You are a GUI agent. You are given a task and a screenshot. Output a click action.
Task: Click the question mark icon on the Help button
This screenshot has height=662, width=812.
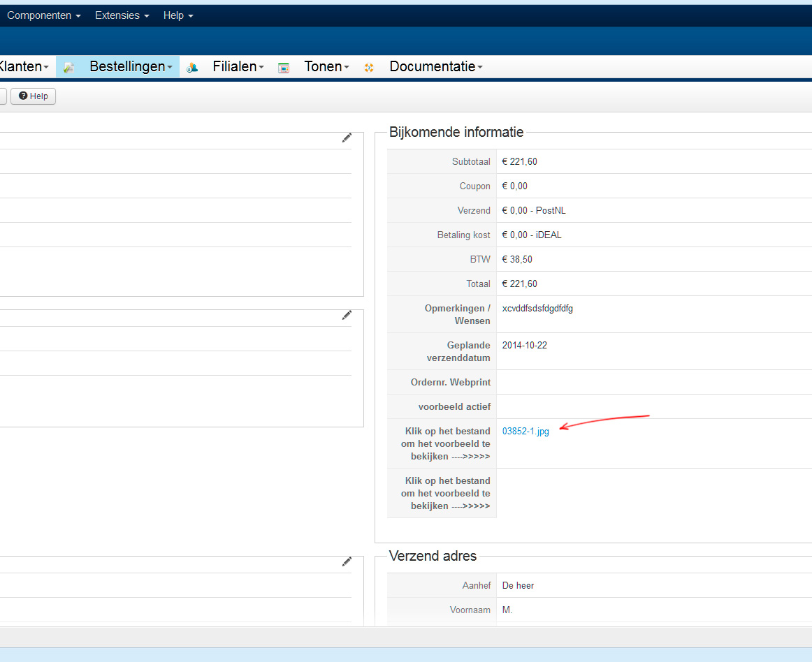(x=23, y=96)
